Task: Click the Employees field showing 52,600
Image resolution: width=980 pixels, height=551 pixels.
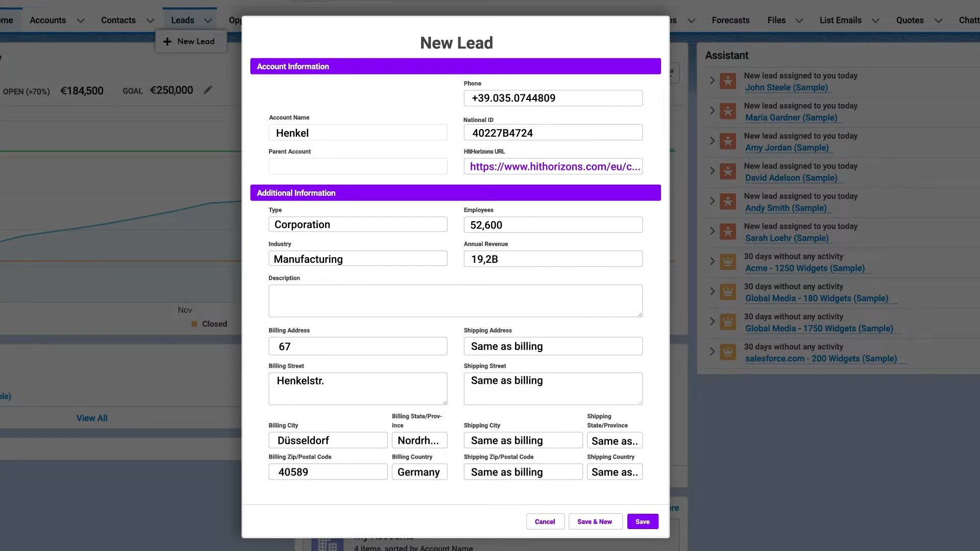Action: tap(553, 225)
